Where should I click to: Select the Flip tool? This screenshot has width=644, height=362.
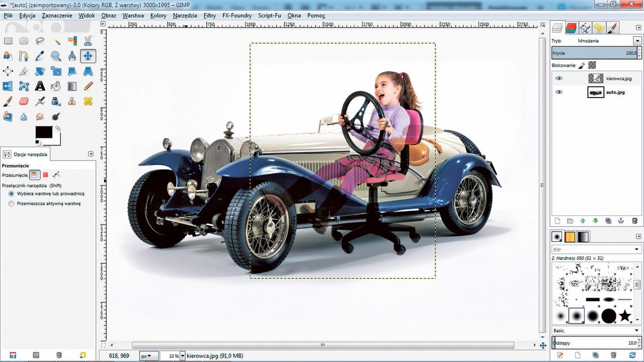(8, 86)
